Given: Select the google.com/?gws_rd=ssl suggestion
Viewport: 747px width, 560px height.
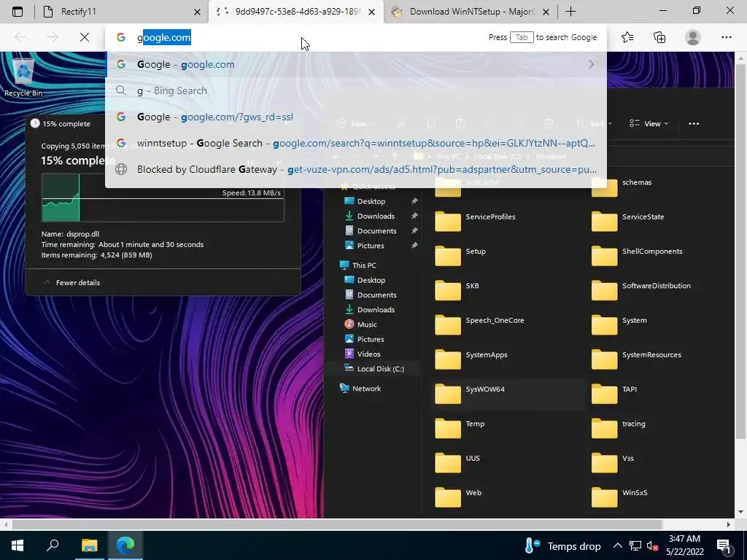Looking at the screenshot, I should pos(356,117).
